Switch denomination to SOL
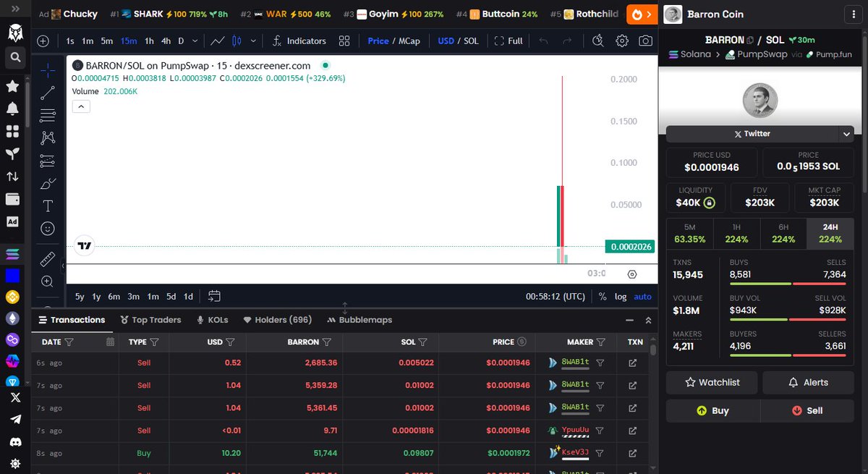Viewport: 868px width, 474px height. pos(471,41)
